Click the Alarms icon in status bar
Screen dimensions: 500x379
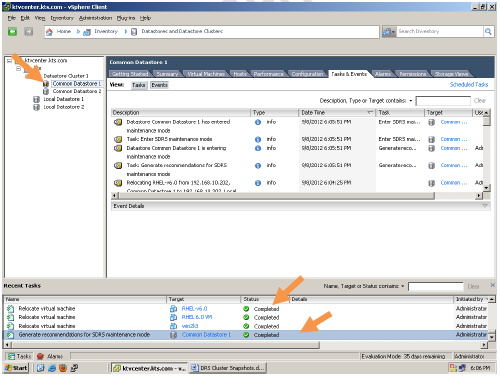[x=40, y=356]
